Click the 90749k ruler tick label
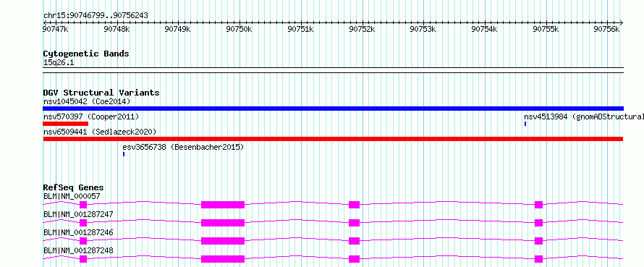Image resolution: width=644 pixels, height=267 pixels. (x=178, y=29)
